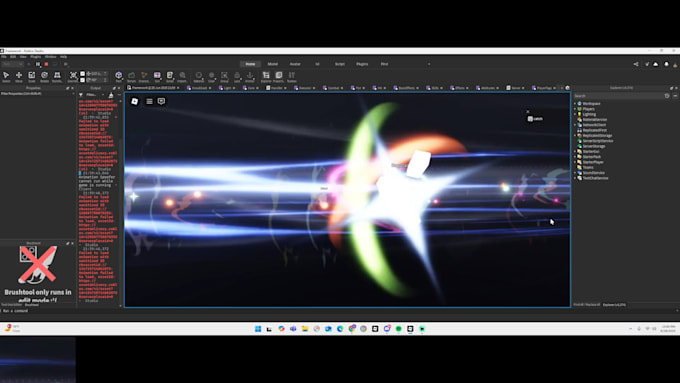Screen dimensions: 680x383
Task: Open the Character tool
Action: click(144, 77)
